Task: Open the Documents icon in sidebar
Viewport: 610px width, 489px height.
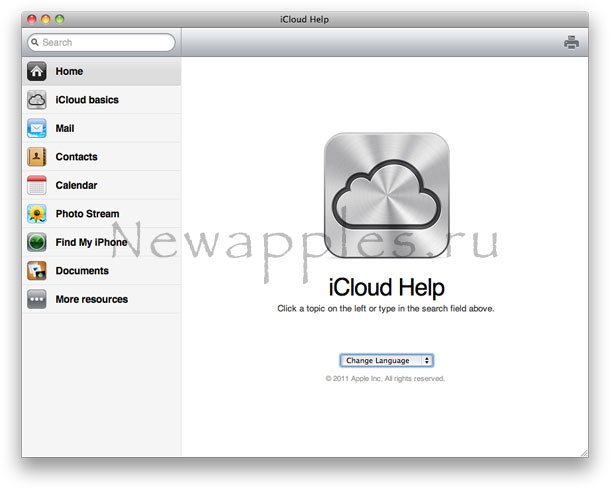Action: pos(37,271)
